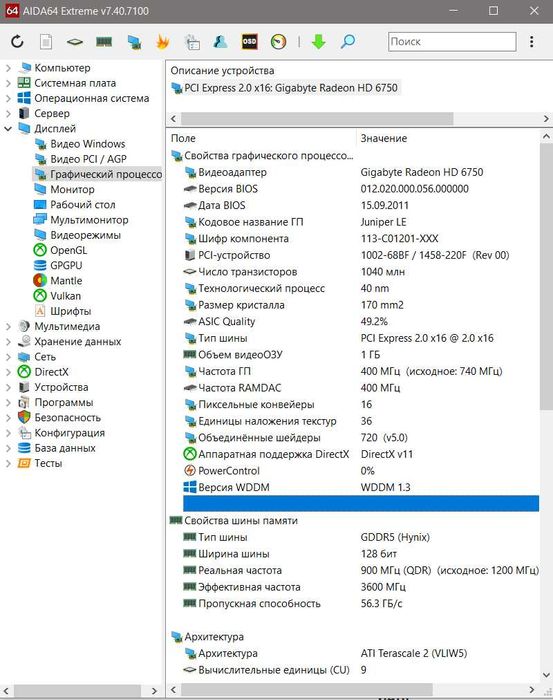Screen dimensions: 553x700
Task: Click the value GDDR5 (Hynix)
Action: tap(395, 537)
